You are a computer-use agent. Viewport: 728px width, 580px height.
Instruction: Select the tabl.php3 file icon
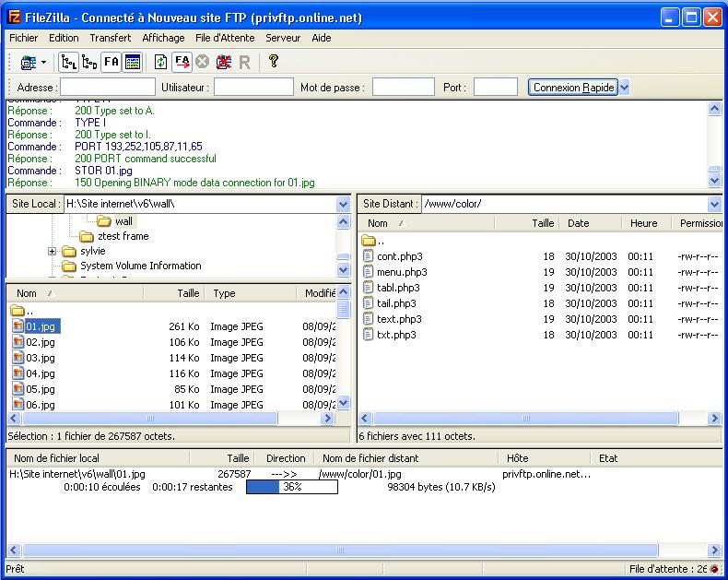[369, 288]
